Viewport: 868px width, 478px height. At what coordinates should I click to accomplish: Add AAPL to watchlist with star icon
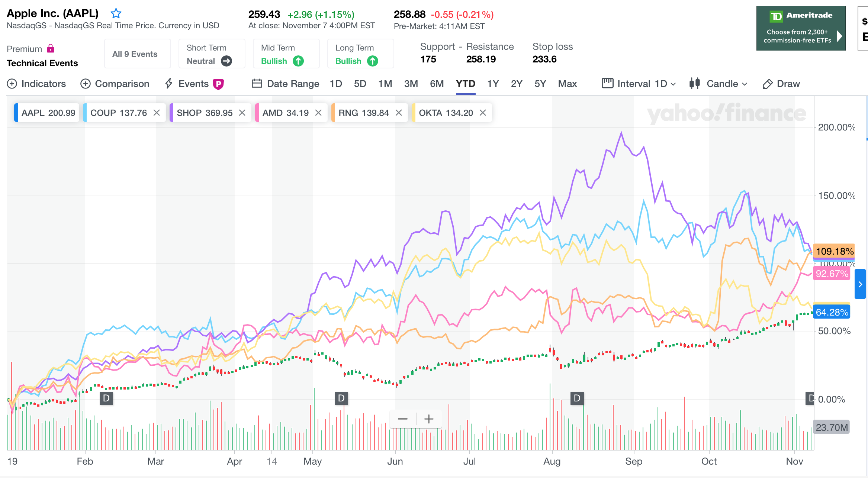(116, 14)
